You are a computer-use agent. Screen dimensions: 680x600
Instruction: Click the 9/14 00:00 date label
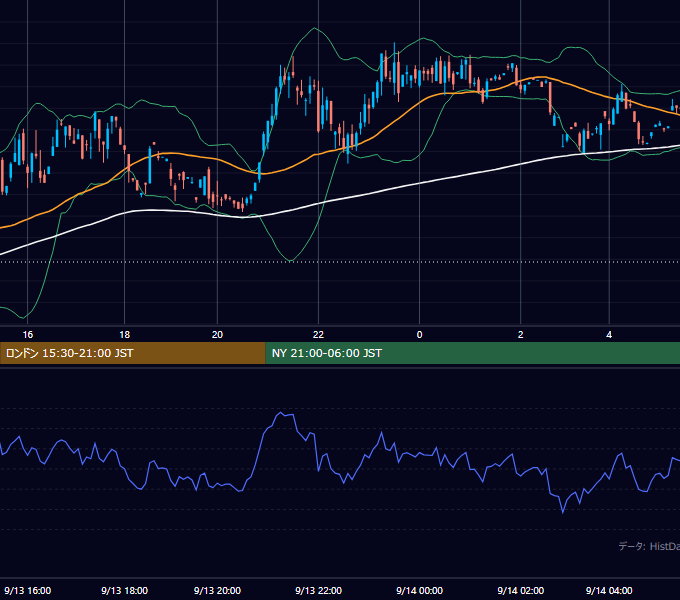tap(419, 590)
